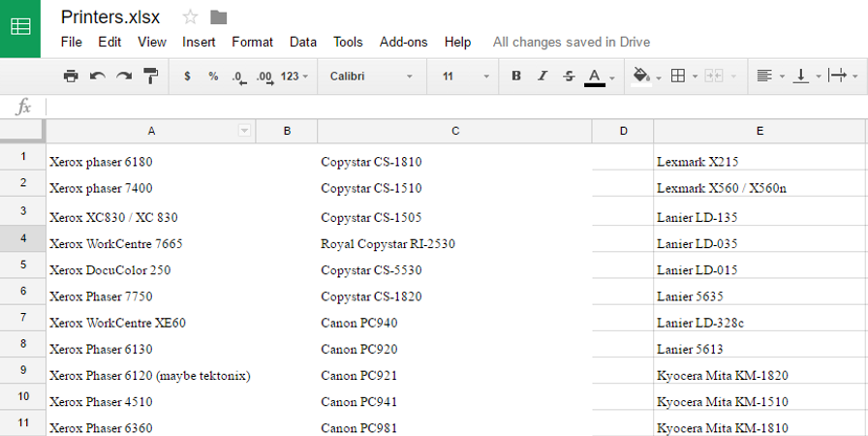Click the print icon
868x436 pixels.
71,76
